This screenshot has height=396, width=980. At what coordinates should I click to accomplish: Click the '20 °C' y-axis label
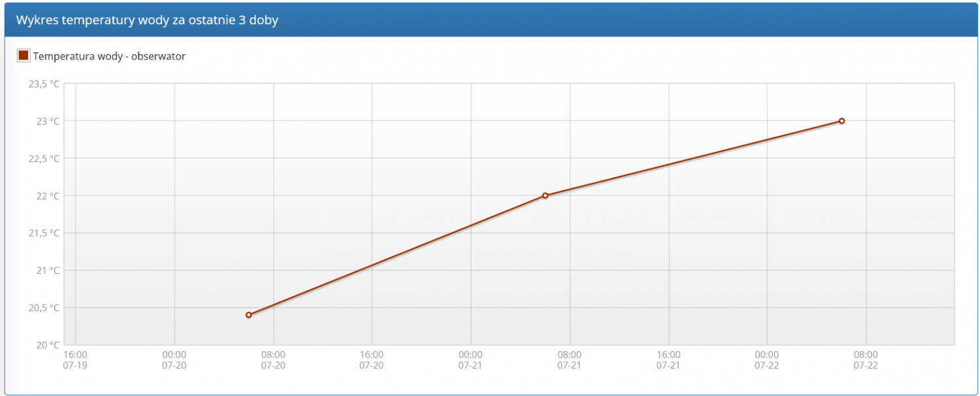click(x=47, y=345)
